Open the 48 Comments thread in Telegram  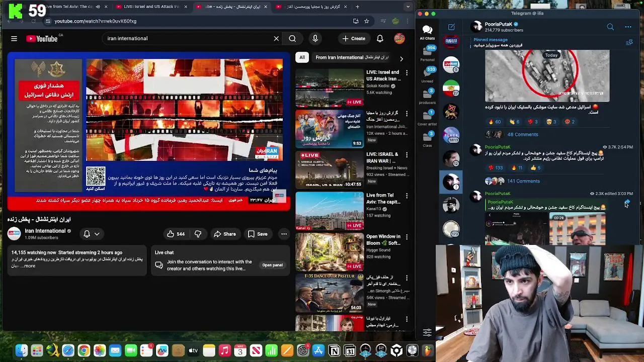[523, 134]
